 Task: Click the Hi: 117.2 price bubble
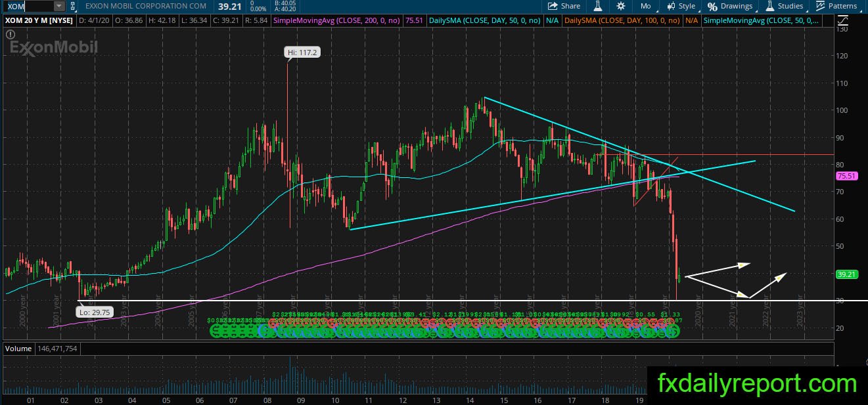click(303, 52)
